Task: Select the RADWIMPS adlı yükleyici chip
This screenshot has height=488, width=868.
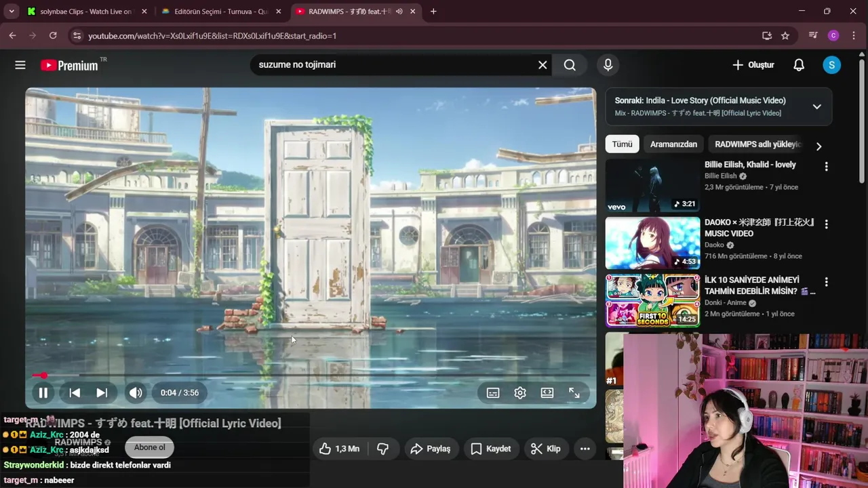Action: [758, 144]
